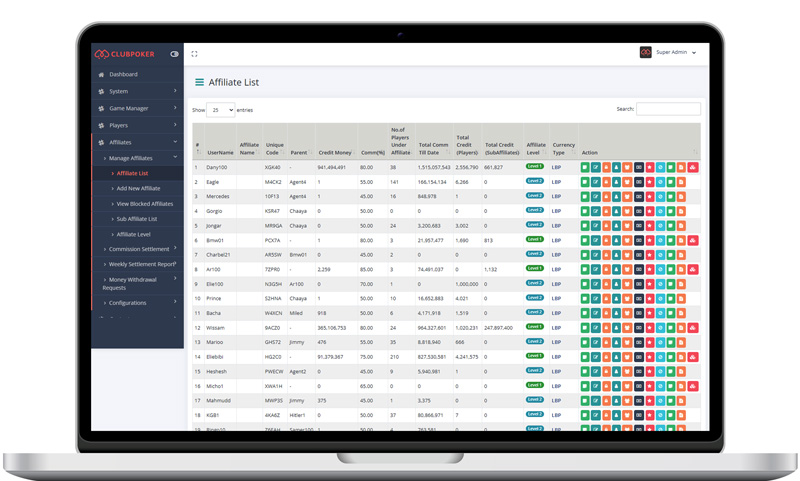Expand Commission Settlement submenu
Image resolution: width=800 pixels, height=481 pixels.
pos(137,249)
